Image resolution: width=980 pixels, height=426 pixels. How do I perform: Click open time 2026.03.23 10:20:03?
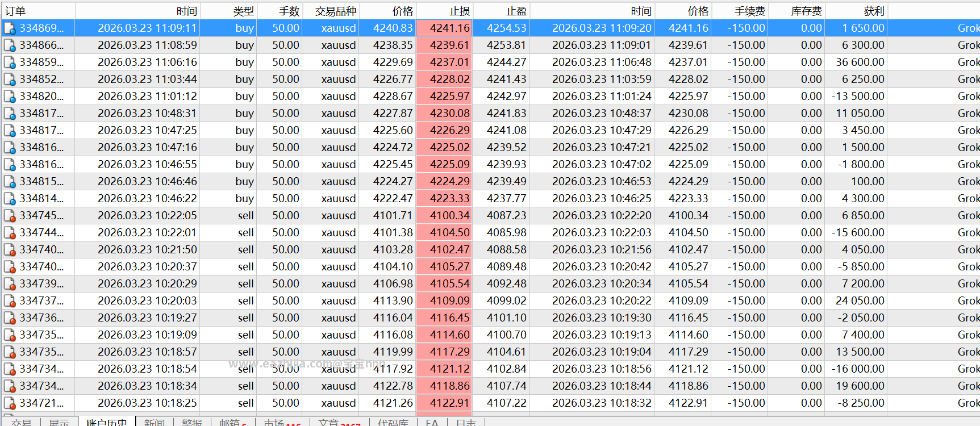click(147, 300)
